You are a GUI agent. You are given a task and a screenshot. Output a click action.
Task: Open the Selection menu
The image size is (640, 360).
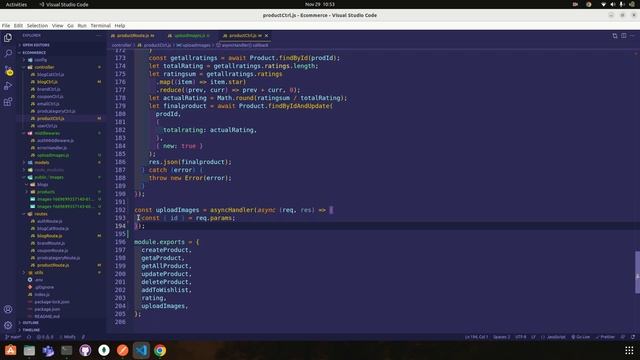click(37, 25)
